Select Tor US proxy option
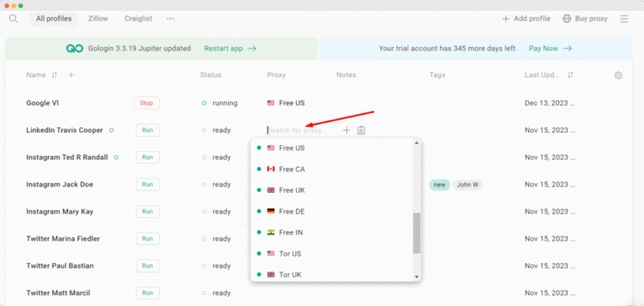 (x=332, y=254)
